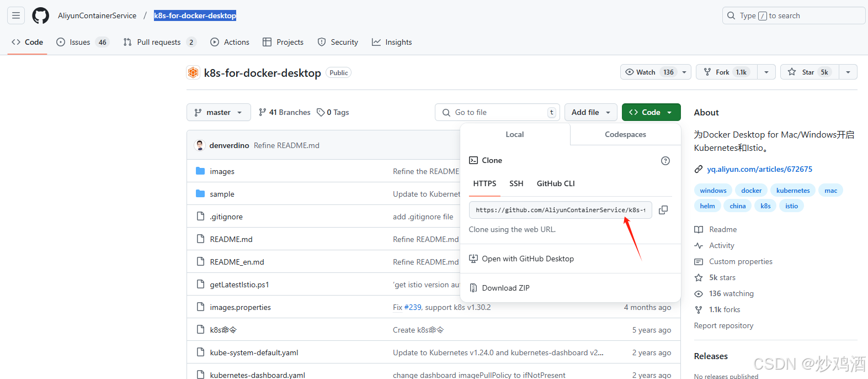
Task: Click the windows topic tag
Action: (713, 191)
